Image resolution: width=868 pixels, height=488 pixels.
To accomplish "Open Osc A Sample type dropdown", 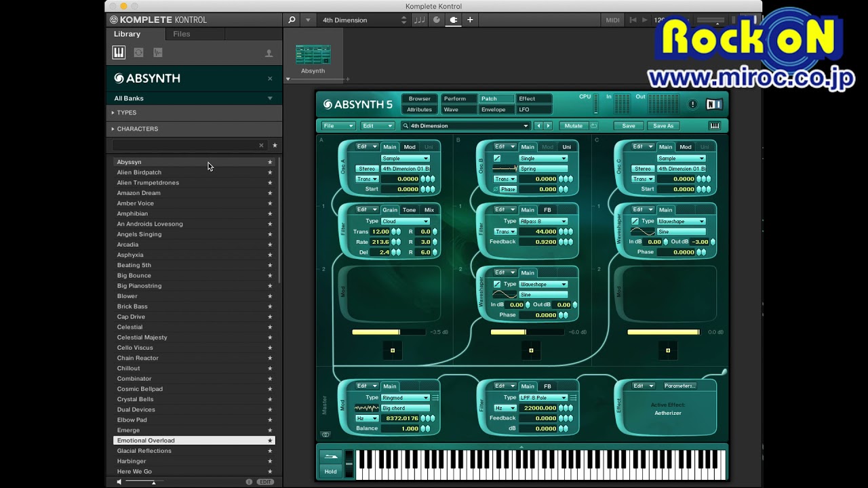I will click(x=405, y=158).
